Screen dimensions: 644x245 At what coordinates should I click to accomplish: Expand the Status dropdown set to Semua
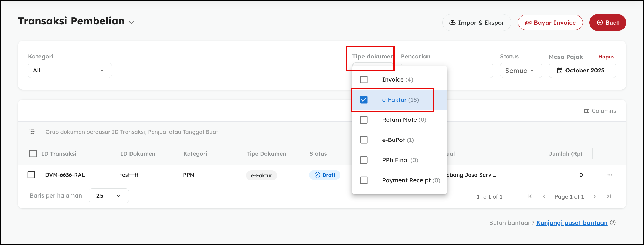pos(521,71)
